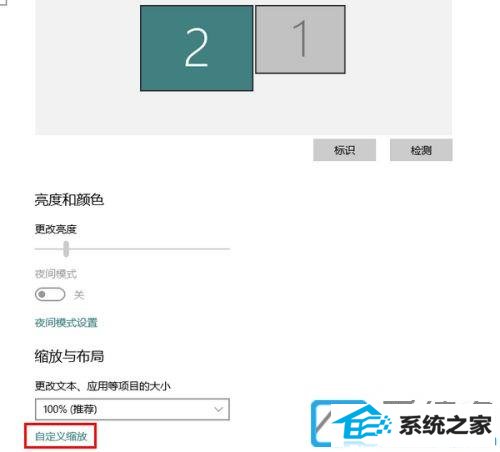This screenshot has width=500, height=452.
Task: Click the 标识 identify button
Action: pyautogui.click(x=344, y=150)
